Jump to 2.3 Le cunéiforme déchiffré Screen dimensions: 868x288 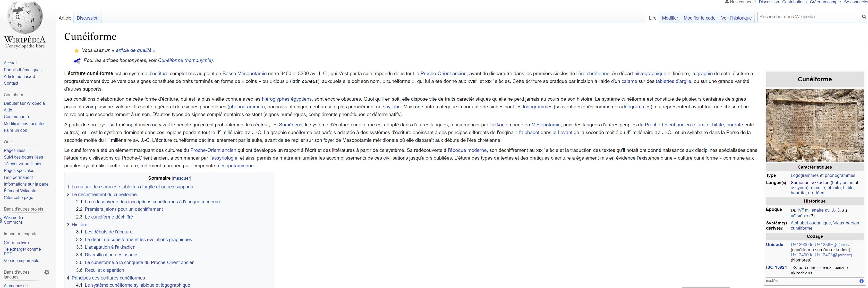coord(109,217)
